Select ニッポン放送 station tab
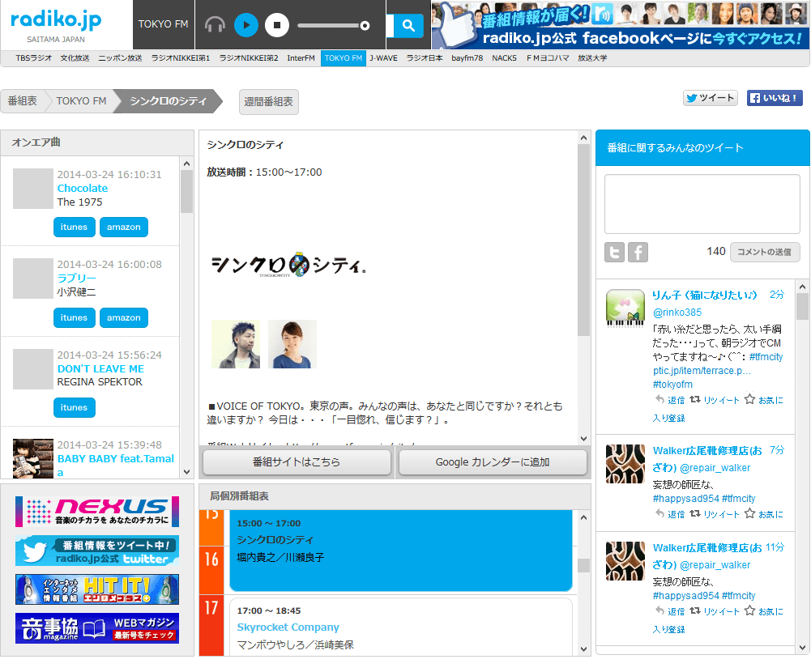 (120, 58)
